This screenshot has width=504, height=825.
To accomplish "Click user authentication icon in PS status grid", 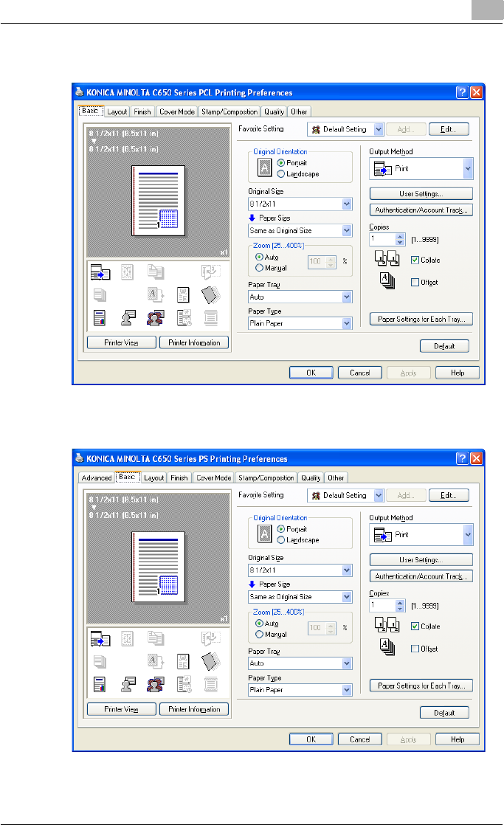I will [x=128, y=684].
